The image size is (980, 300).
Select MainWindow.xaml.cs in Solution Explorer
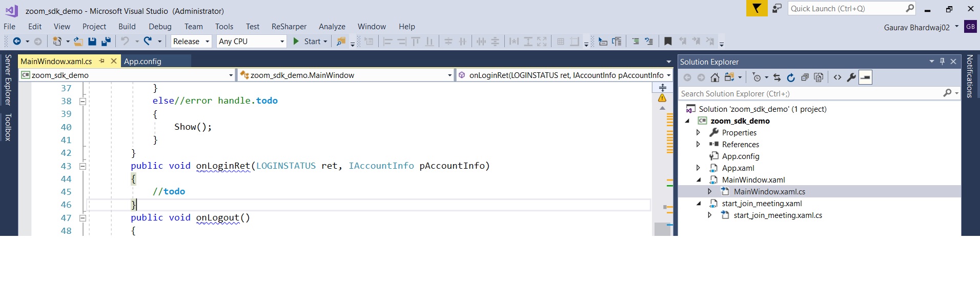pyautogui.click(x=769, y=192)
